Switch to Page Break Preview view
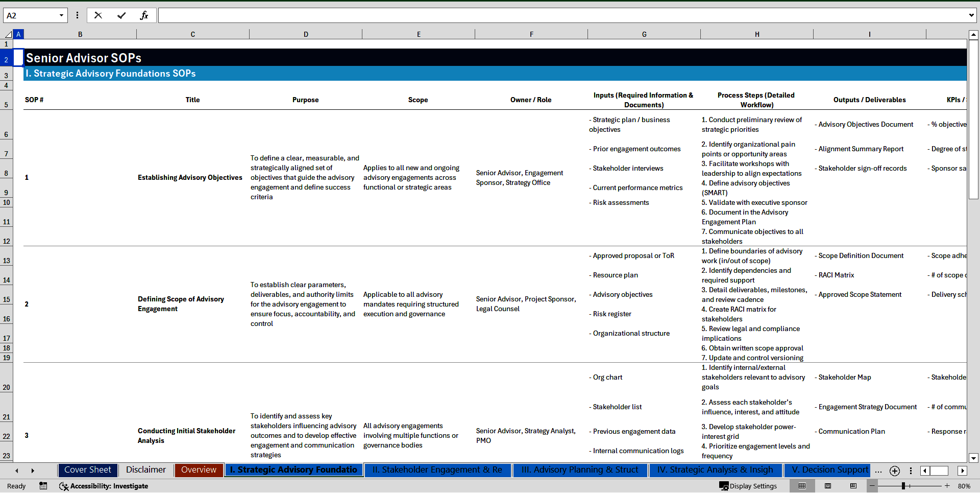 click(853, 486)
